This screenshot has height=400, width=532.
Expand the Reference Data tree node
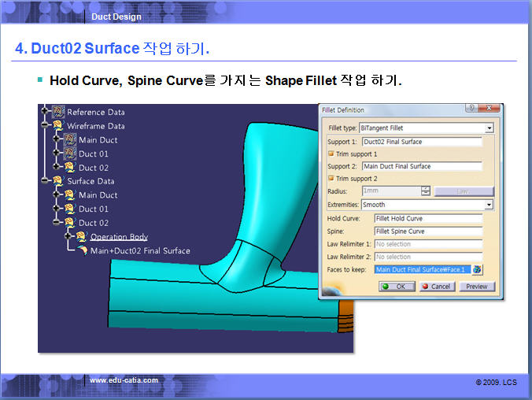[45, 112]
